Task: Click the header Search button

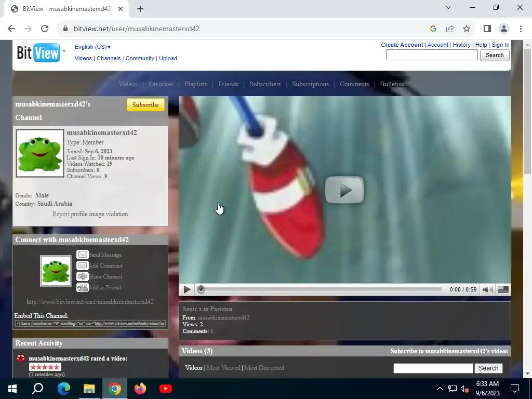Action: click(x=495, y=55)
